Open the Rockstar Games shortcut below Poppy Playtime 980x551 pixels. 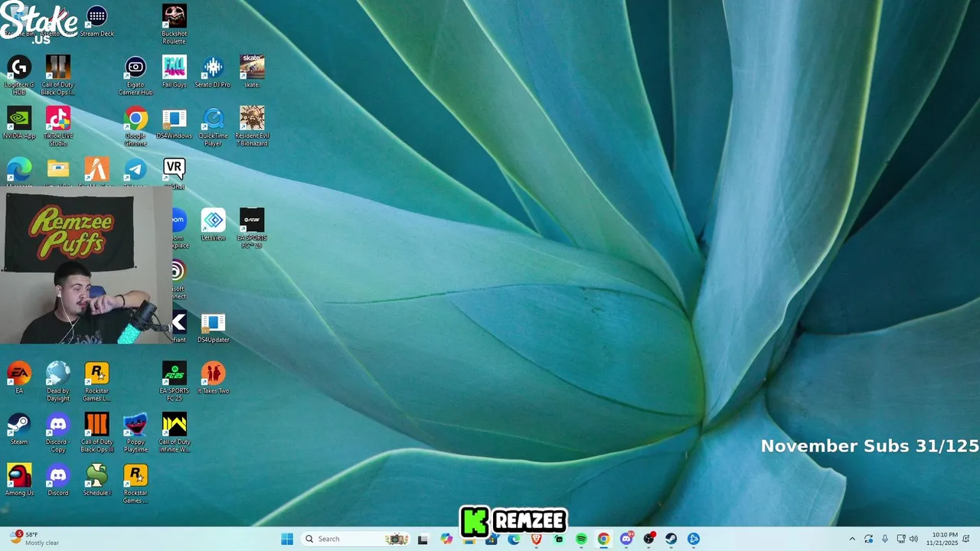[136, 484]
